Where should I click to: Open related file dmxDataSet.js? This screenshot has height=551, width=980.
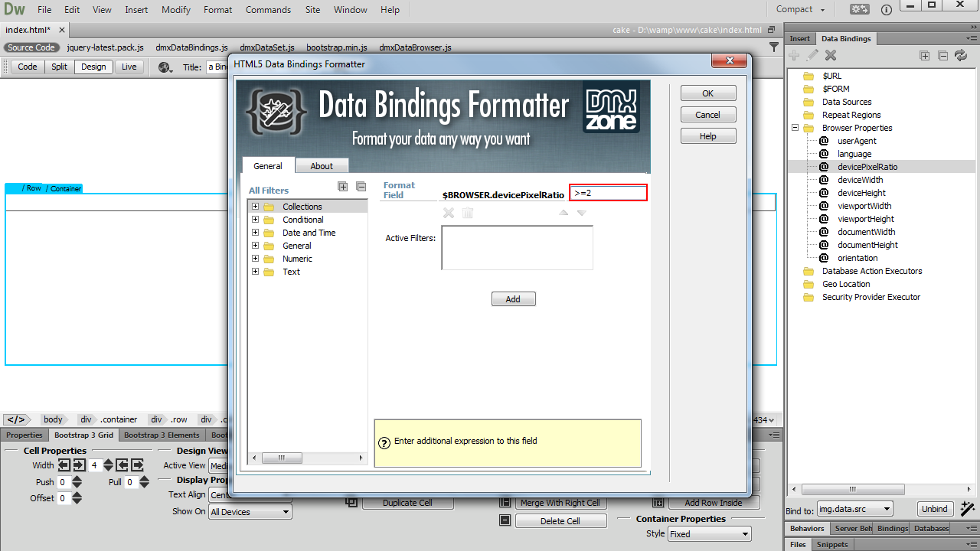pos(267,47)
